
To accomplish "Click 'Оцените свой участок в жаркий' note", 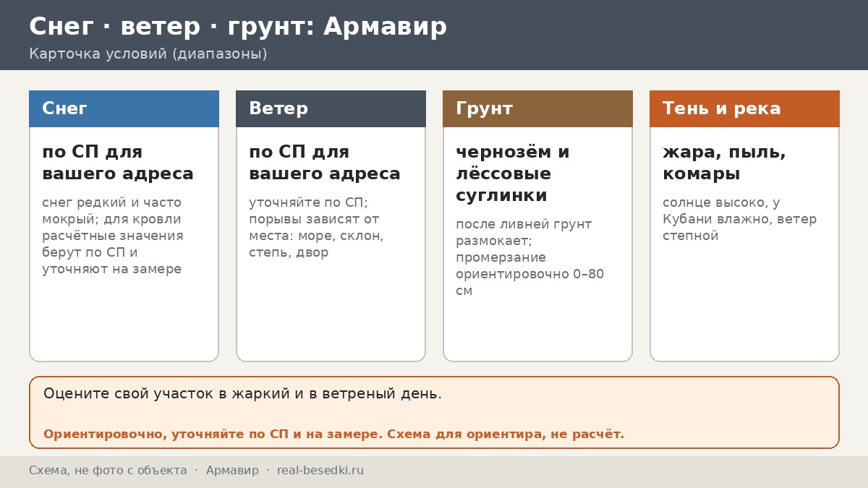I will [x=242, y=394].
